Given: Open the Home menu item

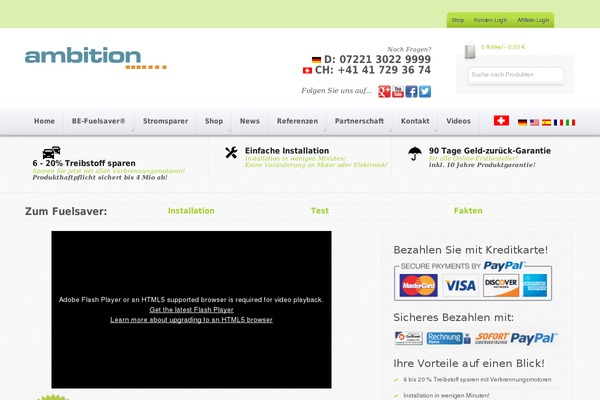Looking at the screenshot, I should (x=44, y=121).
